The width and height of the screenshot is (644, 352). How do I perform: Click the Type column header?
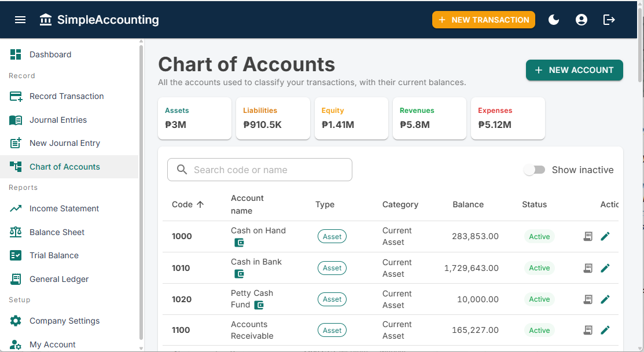[x=325, y=204]
